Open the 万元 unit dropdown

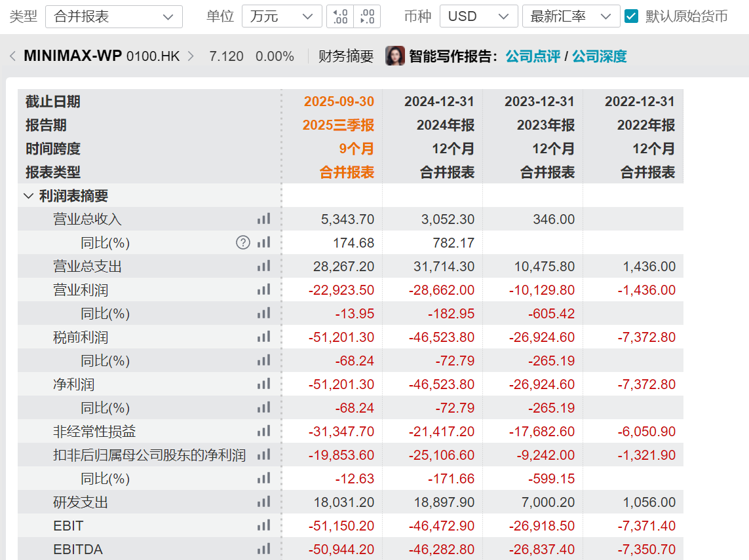click(x=282, y=16)
